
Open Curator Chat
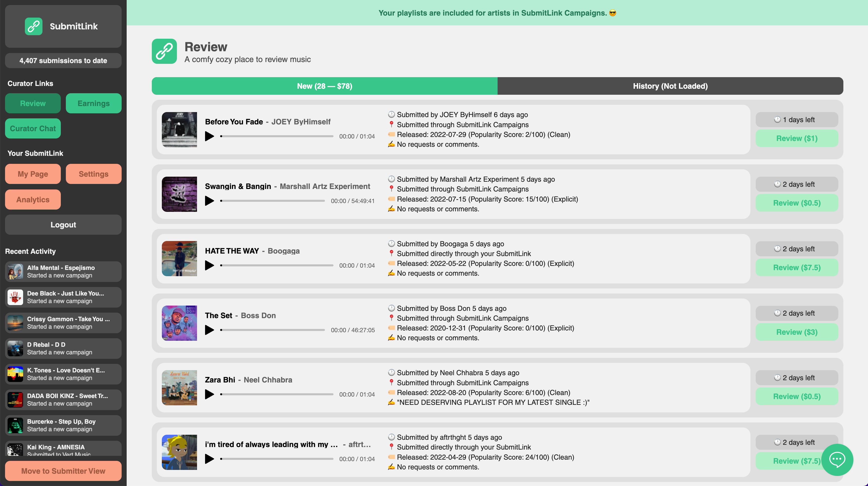pyautogui.click(x=33, y=128)
